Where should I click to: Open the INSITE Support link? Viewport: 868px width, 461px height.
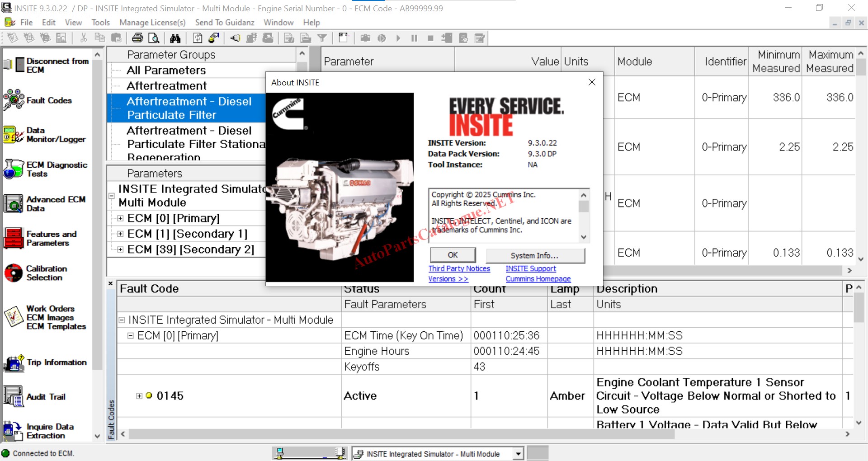(531, 268)
